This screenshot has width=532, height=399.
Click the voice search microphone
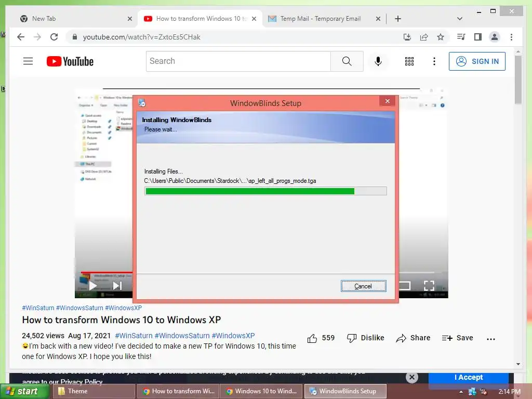point(378,61)
